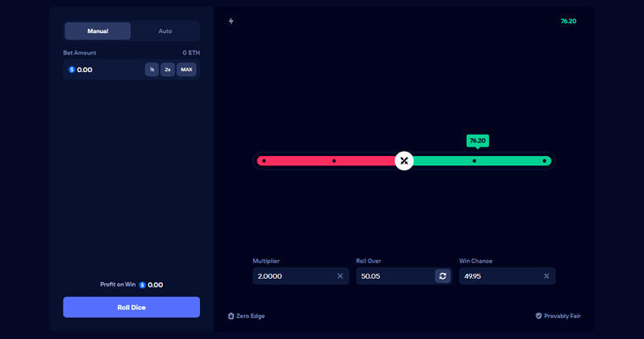Click the Win Chance input field

[x=508, y=276]
